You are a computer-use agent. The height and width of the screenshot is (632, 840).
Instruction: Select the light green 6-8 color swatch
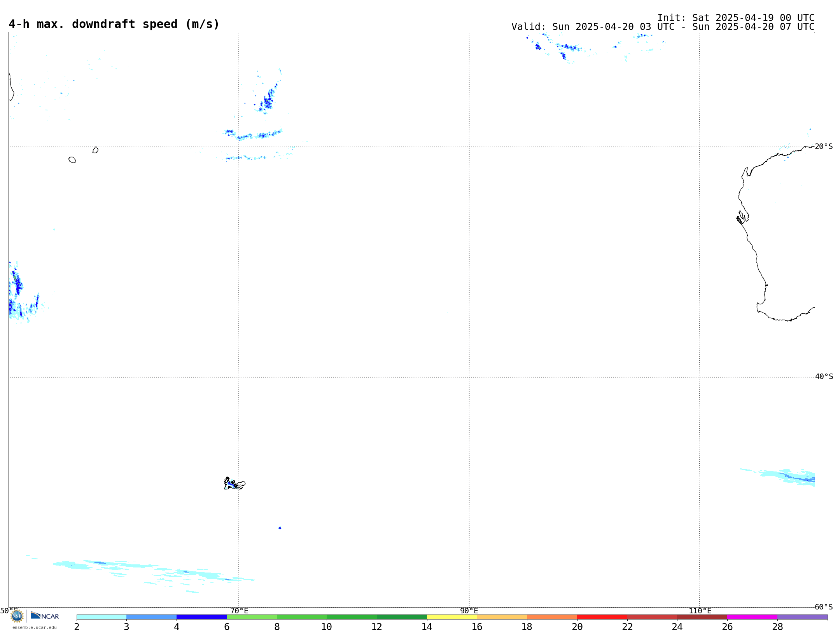[252, 617]
